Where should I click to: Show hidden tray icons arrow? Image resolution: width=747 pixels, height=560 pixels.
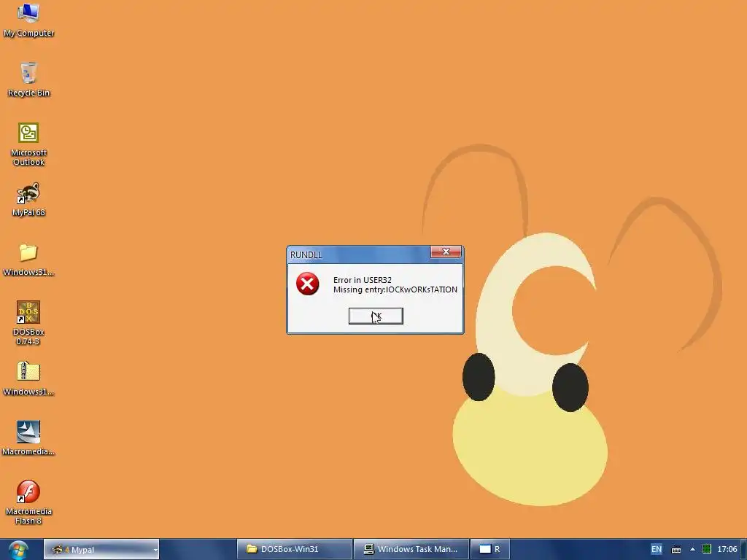coord(692,550)
